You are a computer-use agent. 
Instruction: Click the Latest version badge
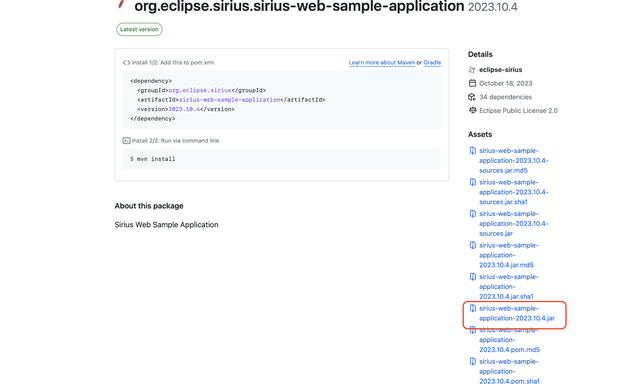tap(139, 29)
